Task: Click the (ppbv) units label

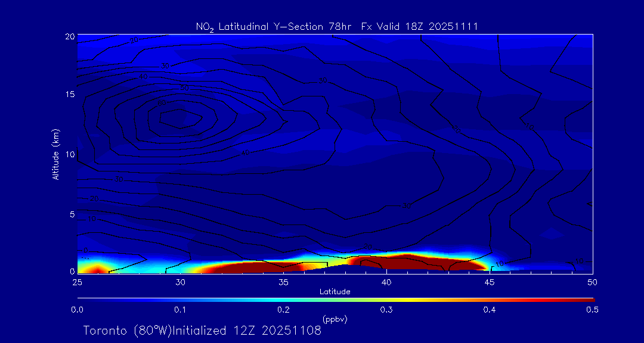Action: (335, 319)
